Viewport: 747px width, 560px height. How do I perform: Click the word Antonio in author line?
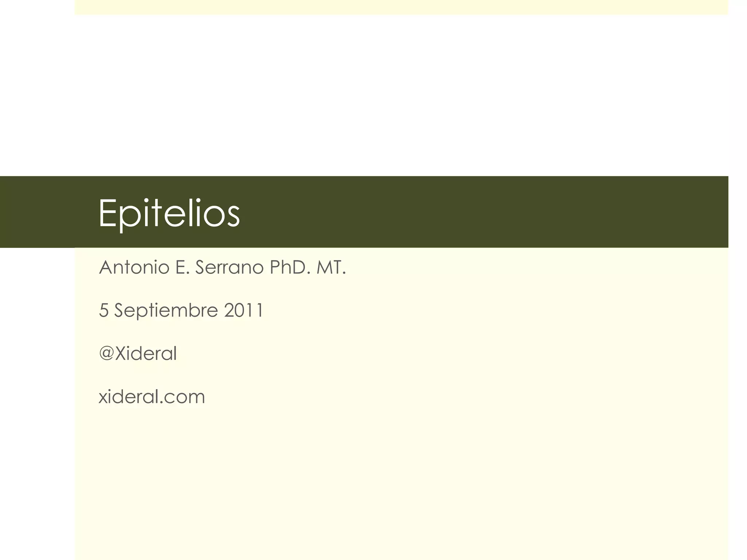tap(134, 267)
